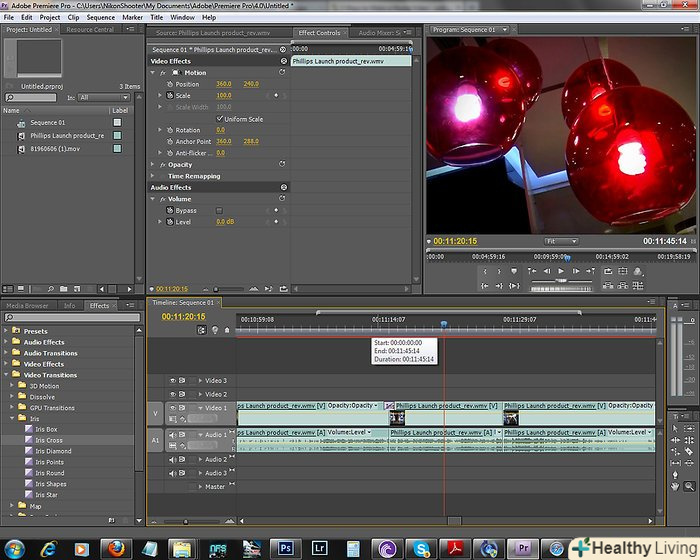Open the Fit zoom level dropdown
This screenshot has width=700, height=560.
pyautogui.click(x=560, y=241)
